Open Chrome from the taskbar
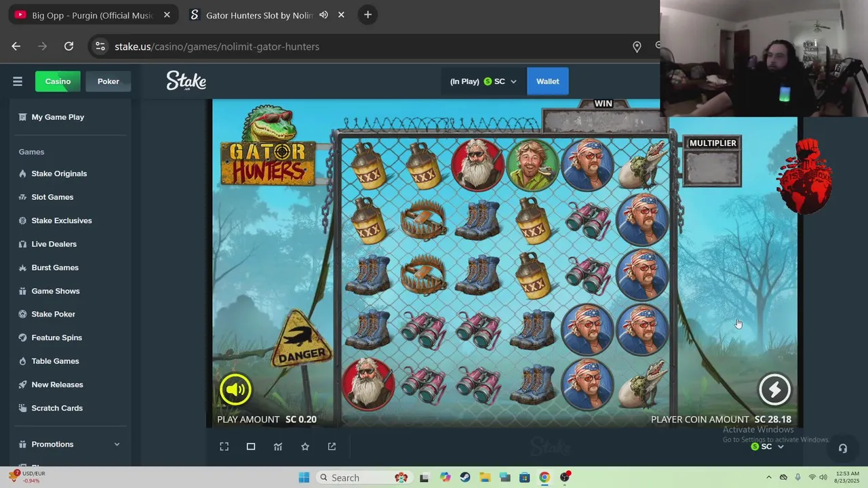868x488 pixels. [x=545, y=478]
